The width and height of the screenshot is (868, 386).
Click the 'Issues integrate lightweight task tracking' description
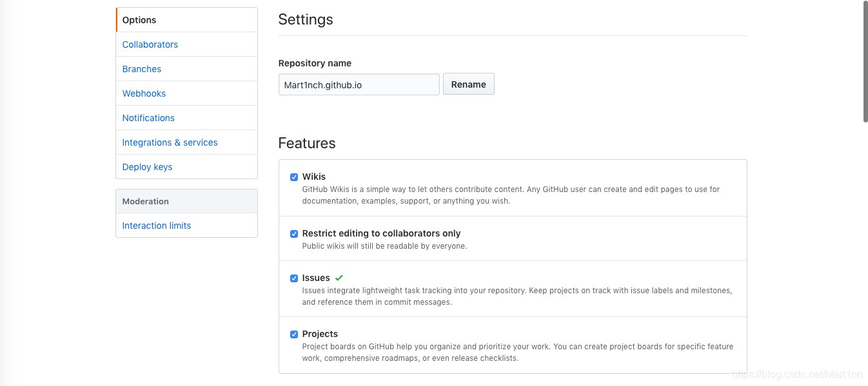point(517,296)
